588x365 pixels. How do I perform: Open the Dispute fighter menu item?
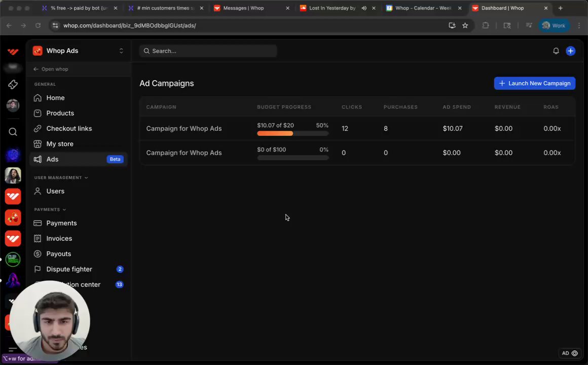(x=79, y=269)
